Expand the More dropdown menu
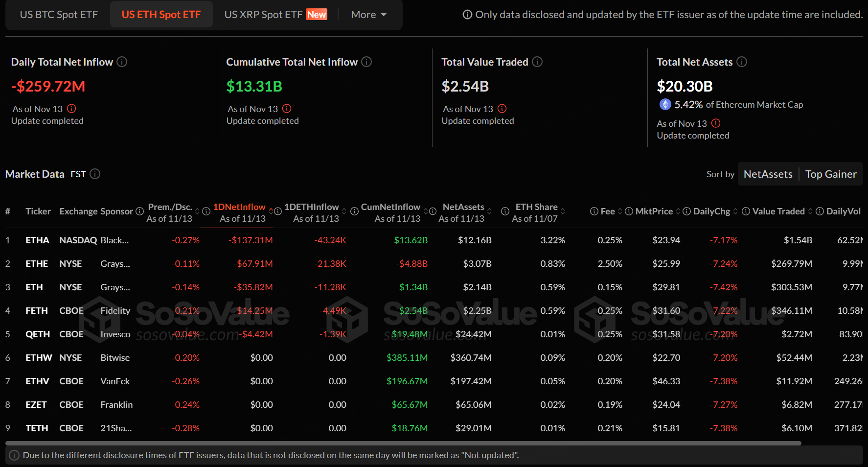The width and height of the screenshot is (868, 467). (x=368, y=15)
